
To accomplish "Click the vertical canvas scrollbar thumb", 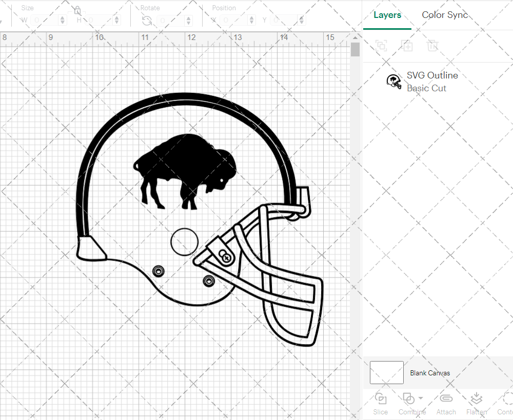I will (355, 50).
